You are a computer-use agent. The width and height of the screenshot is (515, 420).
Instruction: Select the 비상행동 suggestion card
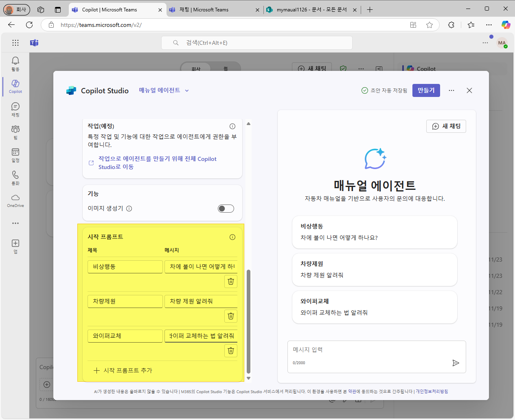pyautogui.click(x=375, y=232)
